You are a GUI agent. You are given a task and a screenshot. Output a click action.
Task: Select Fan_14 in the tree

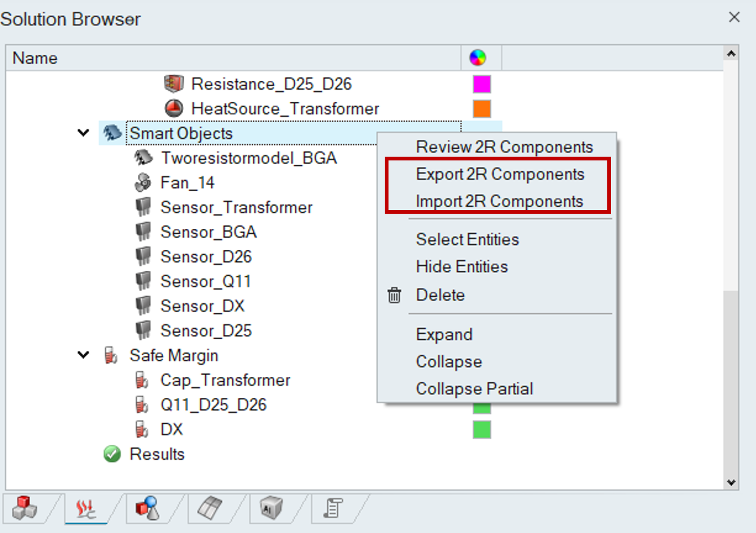click(x=188, y=183)
